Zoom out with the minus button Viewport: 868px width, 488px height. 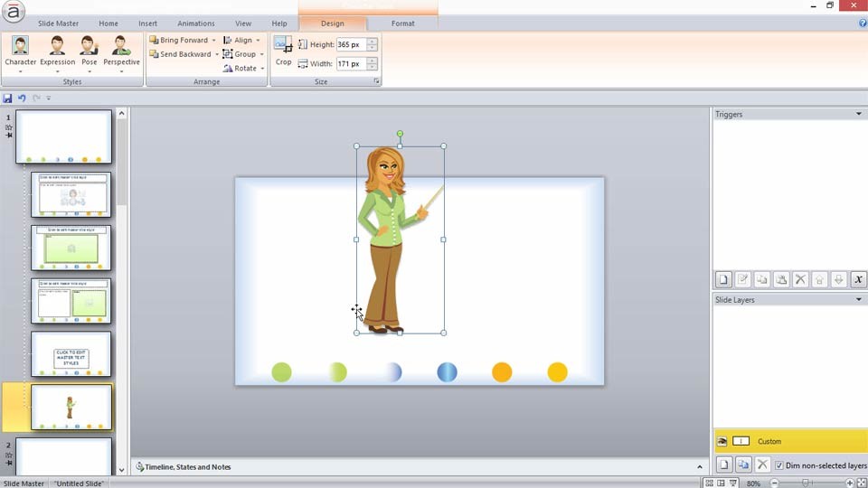tap(775, 483)
